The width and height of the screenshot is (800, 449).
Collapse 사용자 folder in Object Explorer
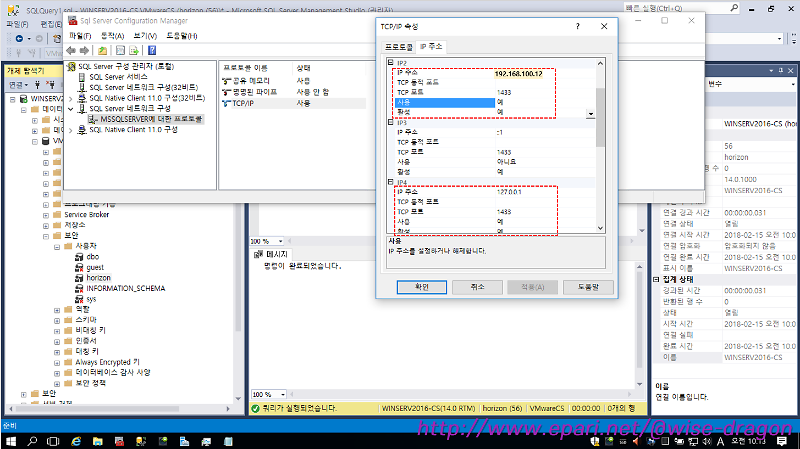[57, 246]
